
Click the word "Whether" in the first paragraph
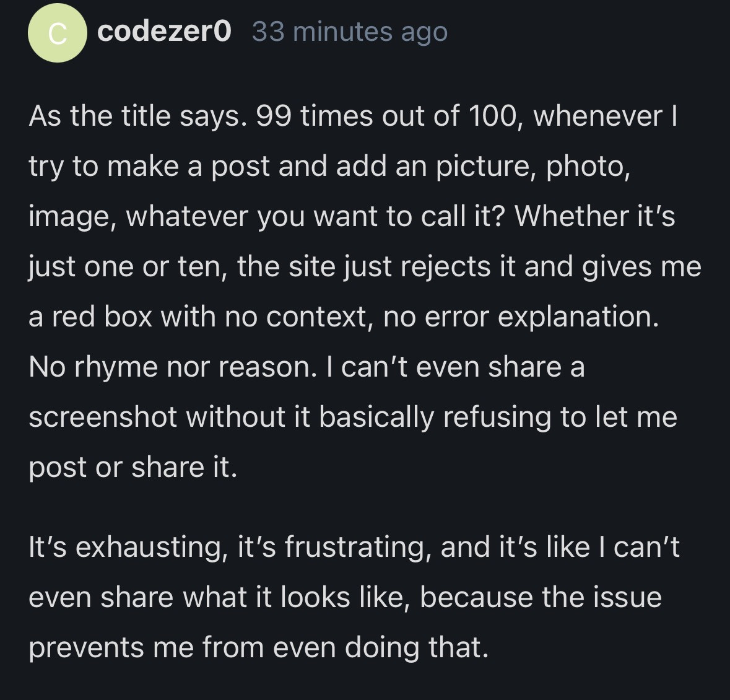(571, 216)
